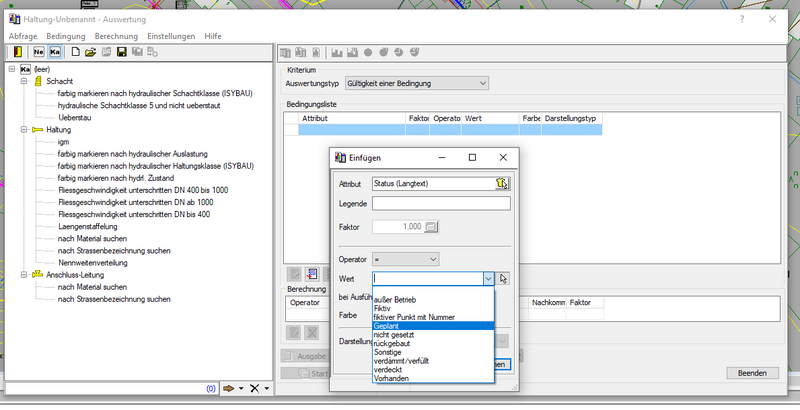Screen dimensions: 800x410
Task: Open the Hilfe menu
Action: [x=213, y=36]
